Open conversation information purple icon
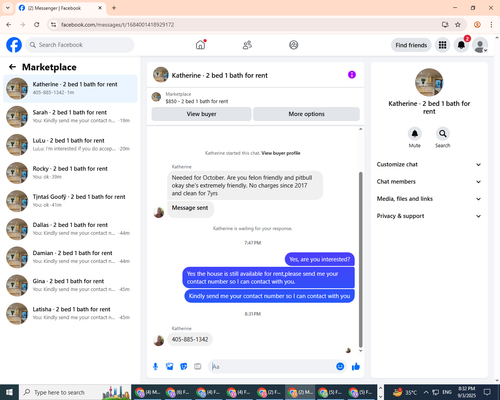Screen dimensions: 500x400 pyautogui.click(x=352, y=75)
